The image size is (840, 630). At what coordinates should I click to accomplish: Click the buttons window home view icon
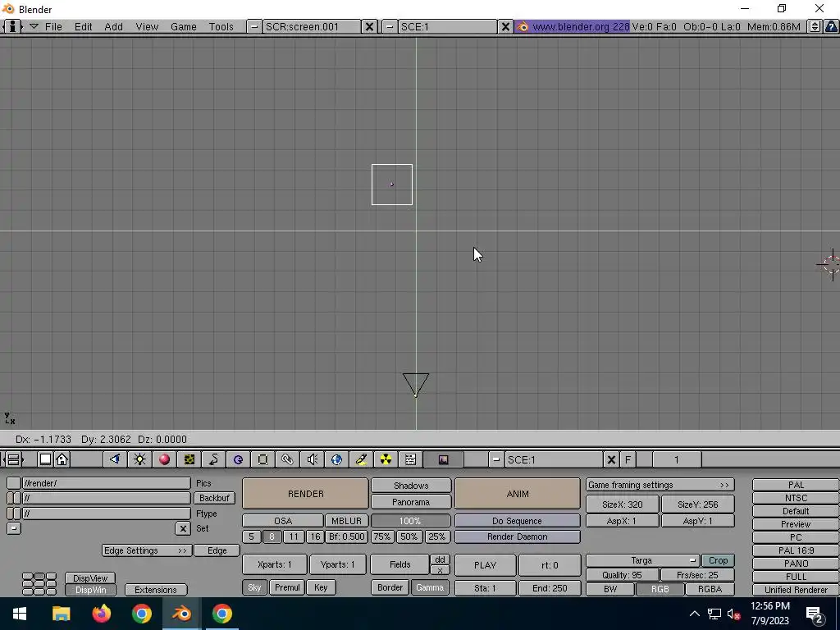62,459
